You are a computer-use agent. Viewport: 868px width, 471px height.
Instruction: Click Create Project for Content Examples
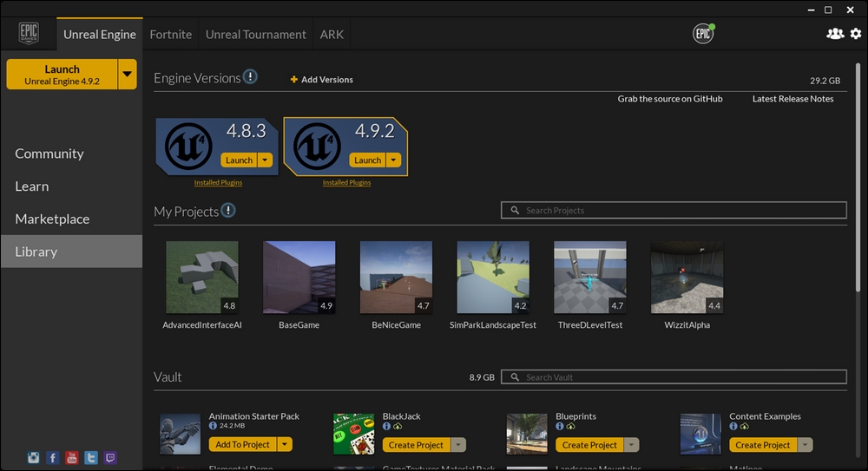(x=763, y=444)
